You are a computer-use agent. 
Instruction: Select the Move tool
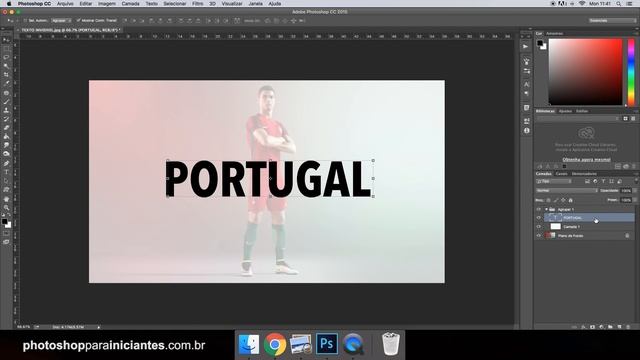(x=6, y=40)
